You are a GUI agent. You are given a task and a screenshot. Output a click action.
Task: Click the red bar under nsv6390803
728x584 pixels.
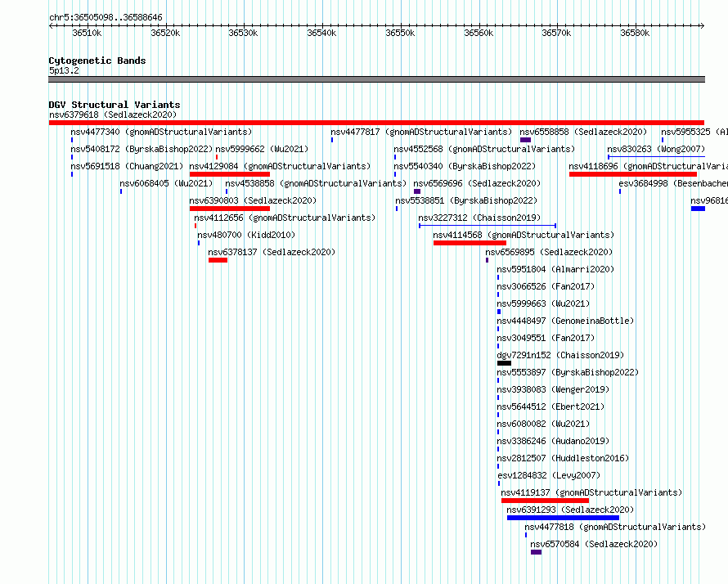click(230, 209)
